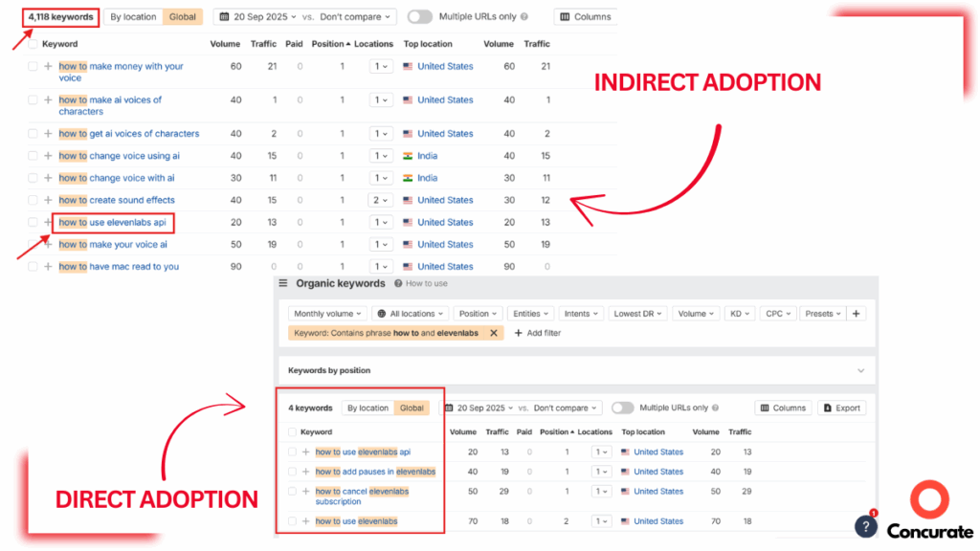
Task: Click plus icon beside 'how to have mac read to you'
Action: pos(48,267)
